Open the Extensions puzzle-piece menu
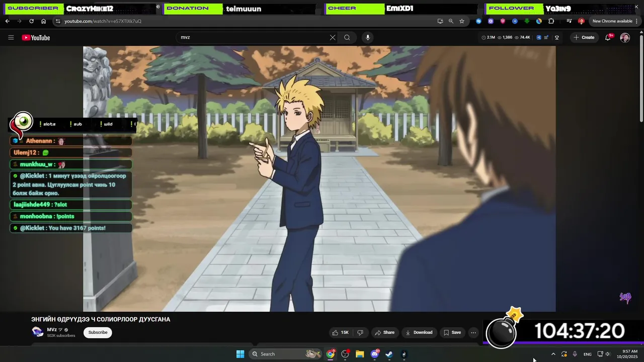This screenshot has height=362, width=644. (x=551, y=21)
